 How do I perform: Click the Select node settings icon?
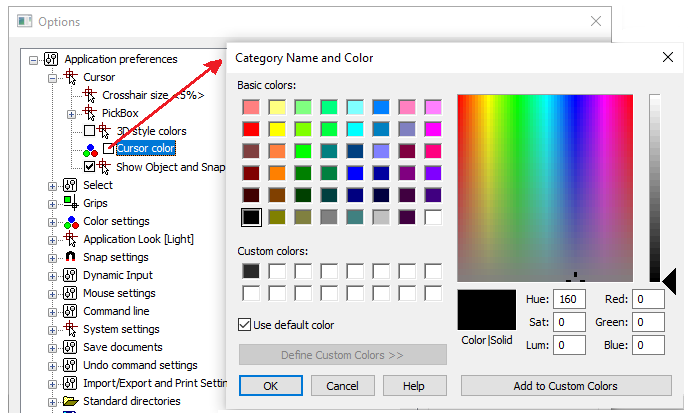coord(70,185)
